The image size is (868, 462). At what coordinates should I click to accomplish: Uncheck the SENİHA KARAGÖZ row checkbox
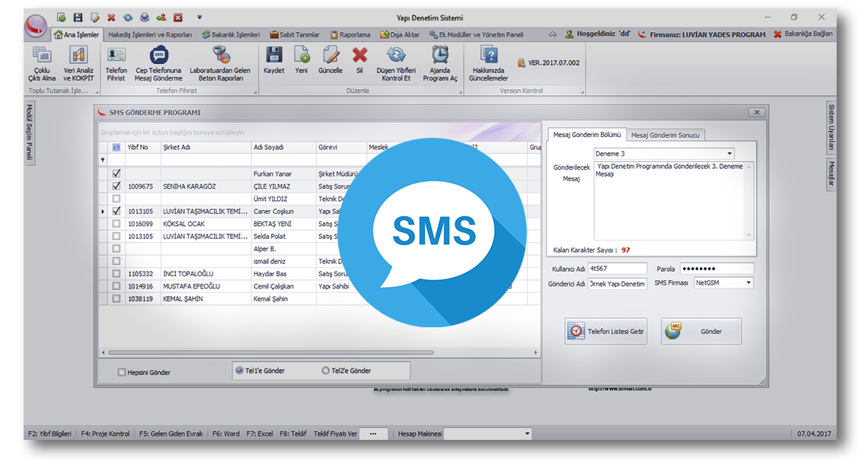tap(116, 186)
